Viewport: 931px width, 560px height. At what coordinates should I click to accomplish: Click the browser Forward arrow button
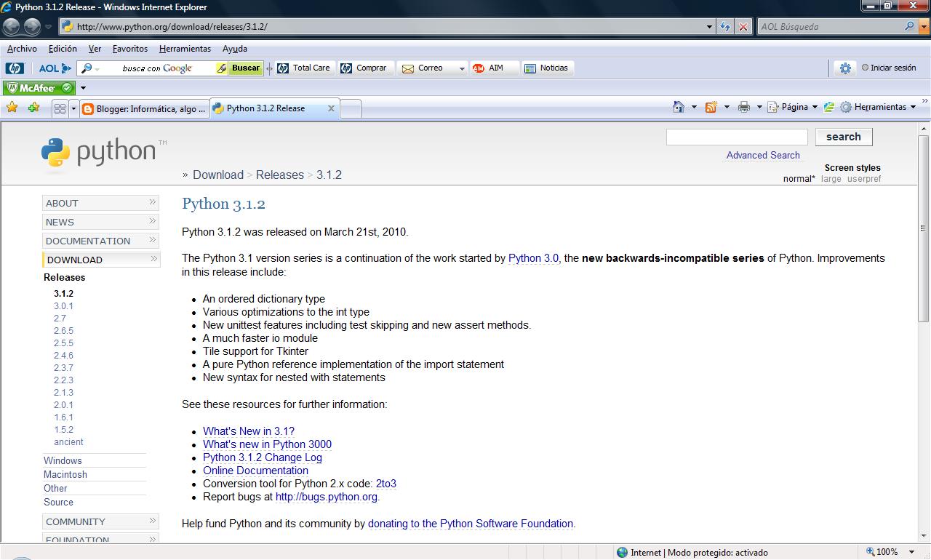tap(32, 27)
